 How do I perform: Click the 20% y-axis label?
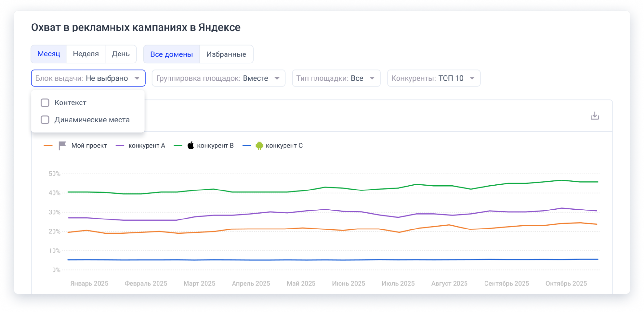tap(54, 231)
